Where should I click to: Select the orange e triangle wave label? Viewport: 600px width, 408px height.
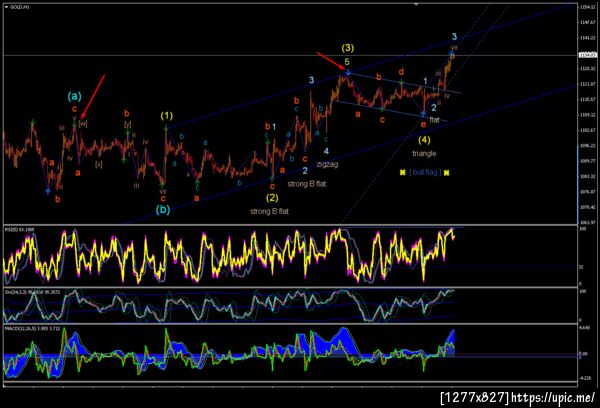[x=423, y=124]
